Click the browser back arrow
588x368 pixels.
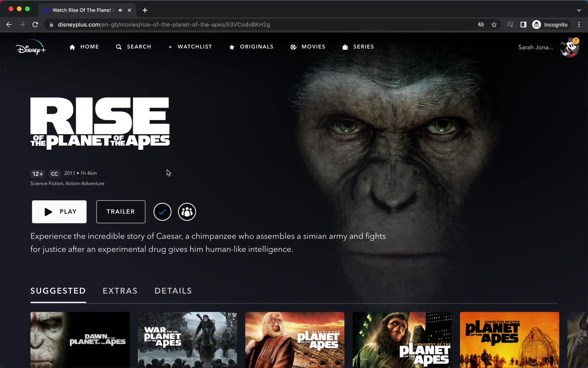coord(9,25)
